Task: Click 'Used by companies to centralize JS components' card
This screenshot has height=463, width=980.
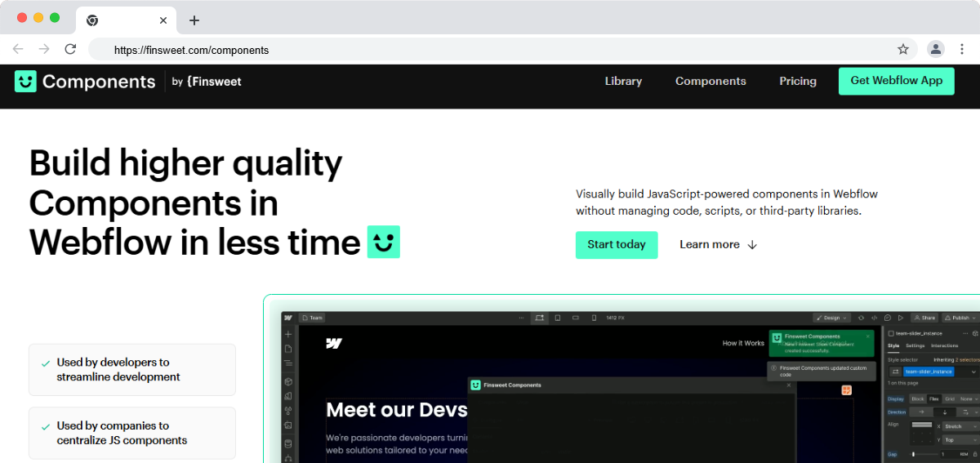Action: click(x=132, y=433)
